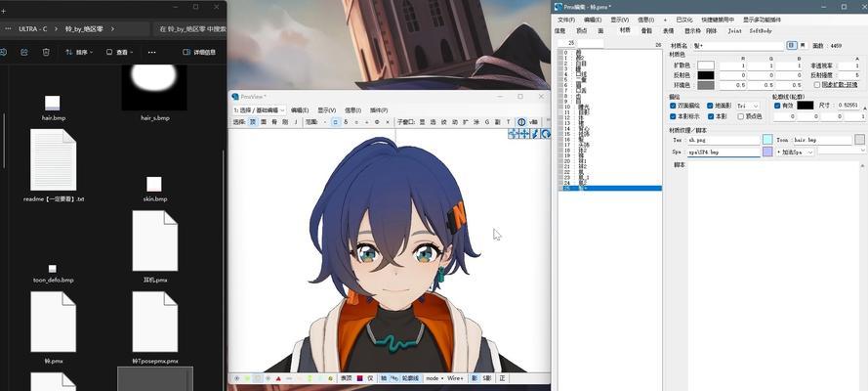The width and height of the screenshot is (868, 391).
Task: Click the share icon in File Explorer toolbar
Action: point(24,52)
